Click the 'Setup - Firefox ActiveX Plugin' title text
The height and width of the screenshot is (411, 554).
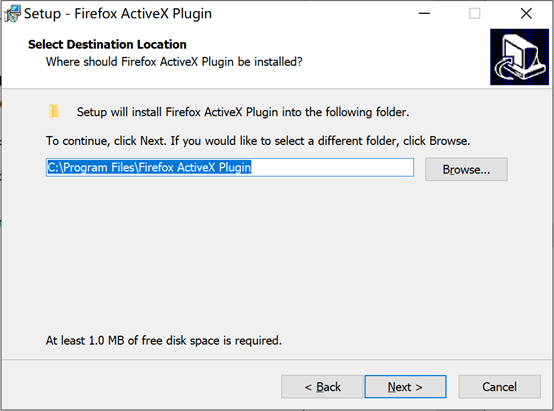pos(118,14)
